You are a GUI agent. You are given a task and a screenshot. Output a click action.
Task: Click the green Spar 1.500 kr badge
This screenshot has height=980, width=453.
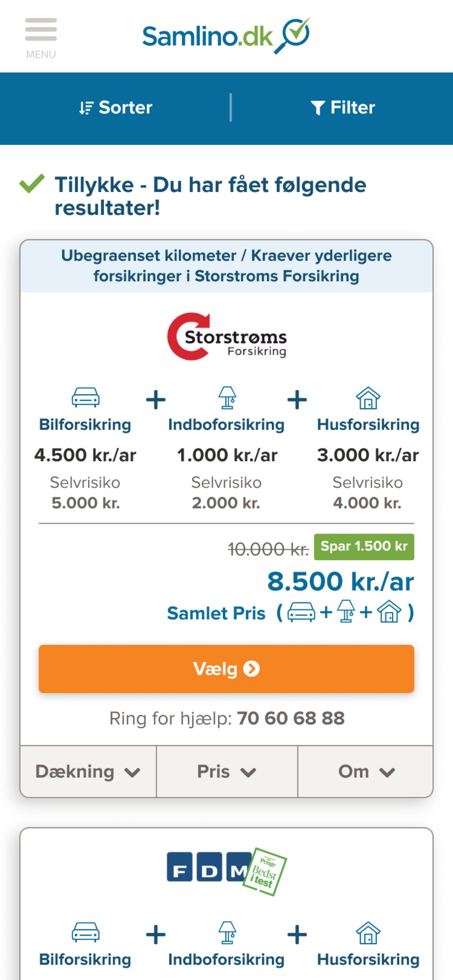coord(364,547)
